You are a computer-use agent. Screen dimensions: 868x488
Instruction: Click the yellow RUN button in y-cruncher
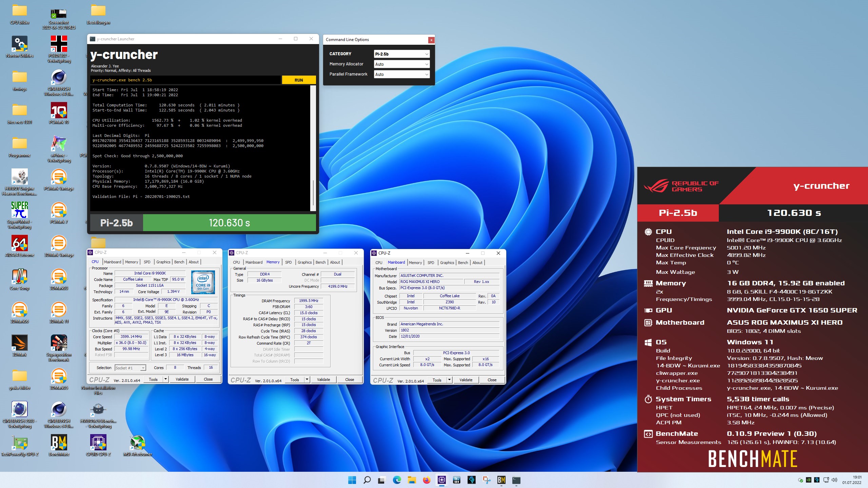point(299,80)
